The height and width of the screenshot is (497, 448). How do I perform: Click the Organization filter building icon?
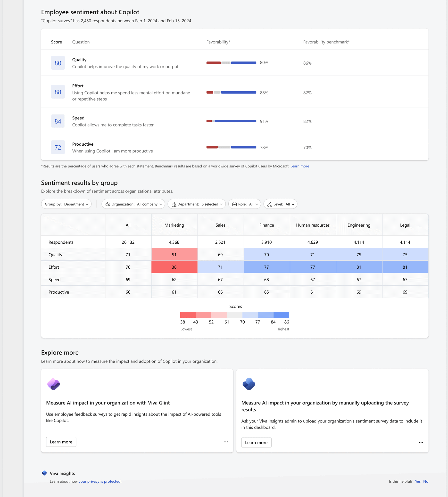[108, 204]
